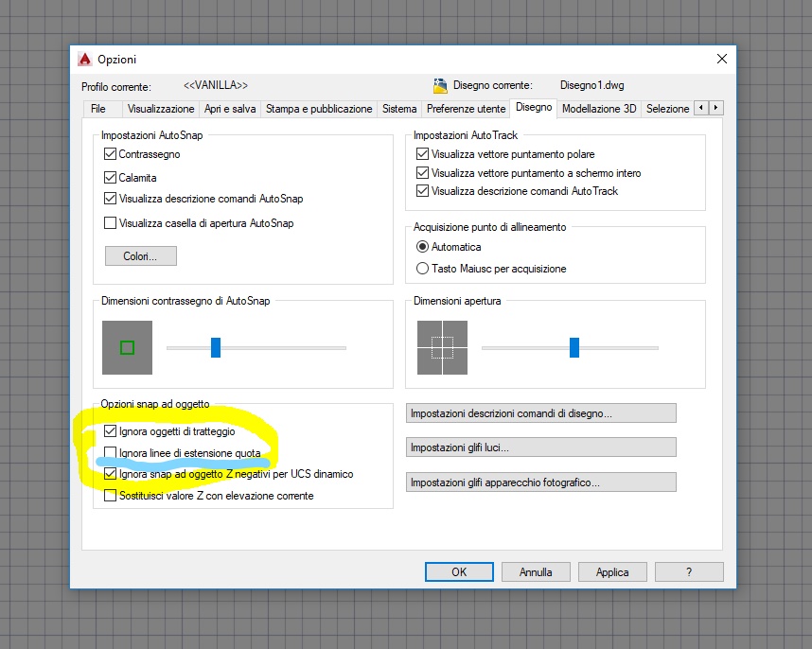This screenshot has width=812, height=649.
Task: Confirm with the OK button
Action: [x=459, y=571]
